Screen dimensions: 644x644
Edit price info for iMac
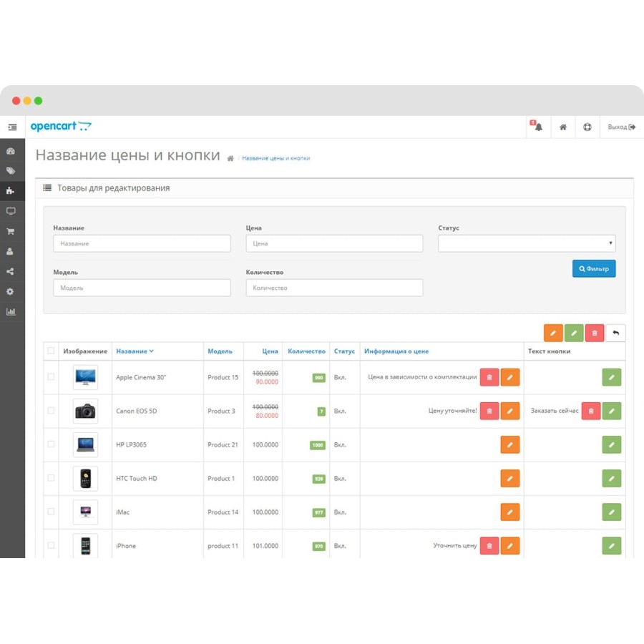[x=509, y=512]
